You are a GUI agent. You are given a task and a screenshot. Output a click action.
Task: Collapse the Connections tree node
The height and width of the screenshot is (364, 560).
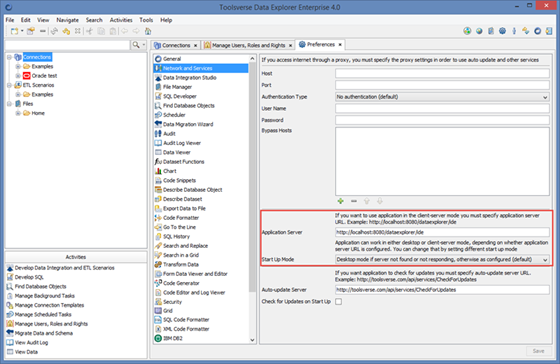click(x=10, y=57)
